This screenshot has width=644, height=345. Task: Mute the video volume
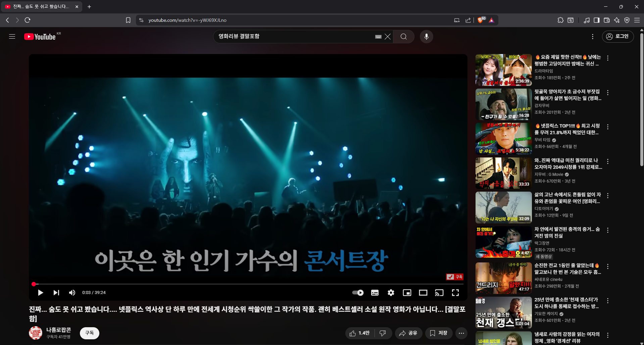72,293
